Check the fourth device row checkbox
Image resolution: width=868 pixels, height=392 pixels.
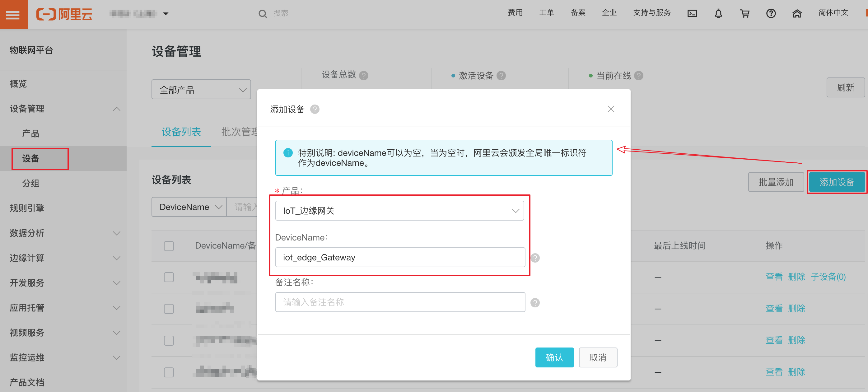pyautogui.click(x=169, y=372)
